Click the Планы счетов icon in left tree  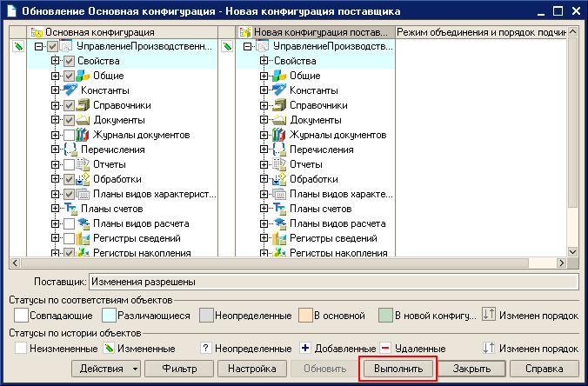tap(70, 209)
